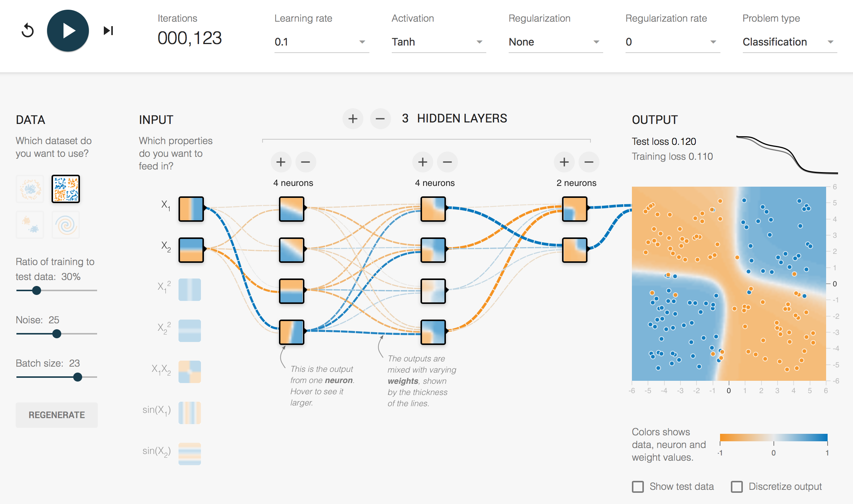Click the reset network icon
Viewport: 853px width, 504px height.
28,31
